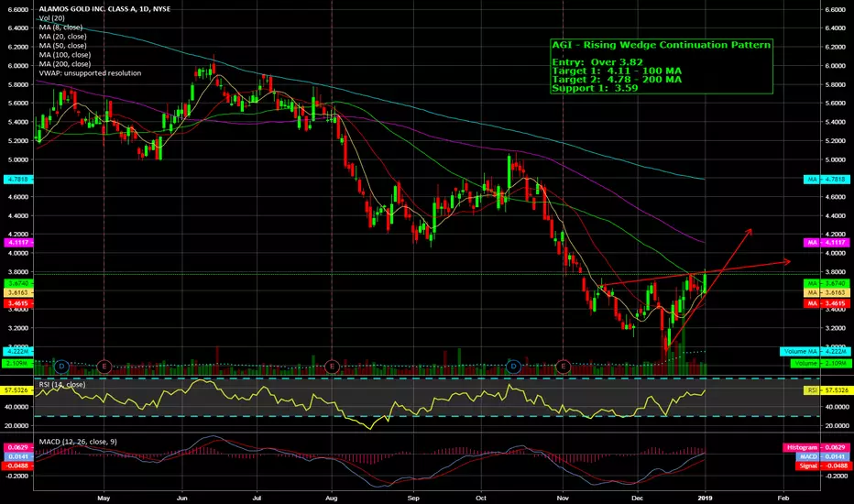Select the Vol (20) indicator legend
The width and height of the screenshot is (854, 504).
pos(51,18)
